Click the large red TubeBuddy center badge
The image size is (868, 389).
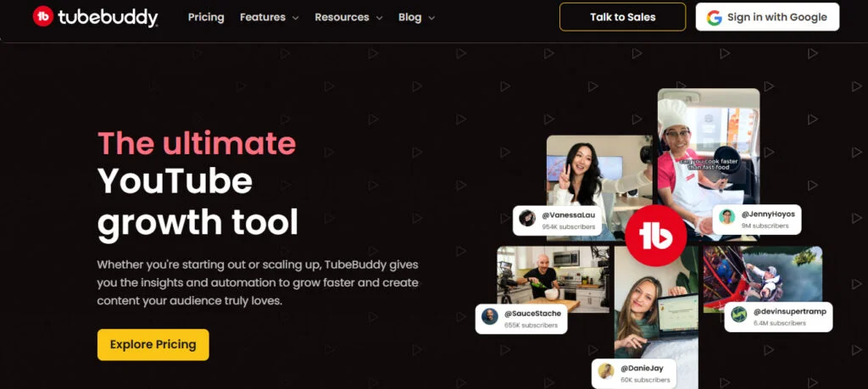point(655,236)
